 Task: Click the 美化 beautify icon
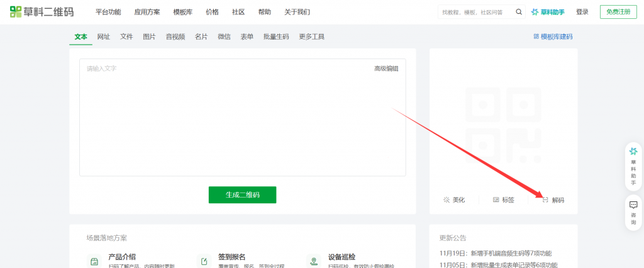pyautogui.click(x=446, y=200)
